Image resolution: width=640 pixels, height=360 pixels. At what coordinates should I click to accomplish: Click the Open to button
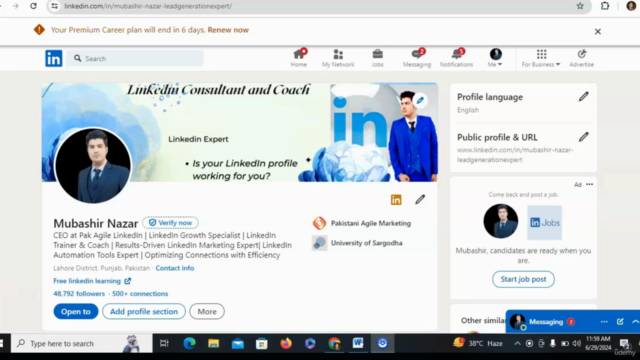pos(76,311)
